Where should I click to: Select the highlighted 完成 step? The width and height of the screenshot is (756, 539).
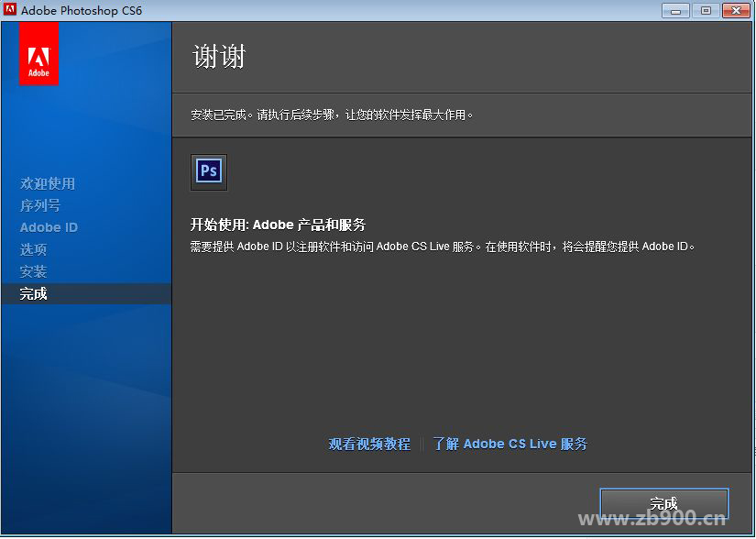[x=37, y=293]
